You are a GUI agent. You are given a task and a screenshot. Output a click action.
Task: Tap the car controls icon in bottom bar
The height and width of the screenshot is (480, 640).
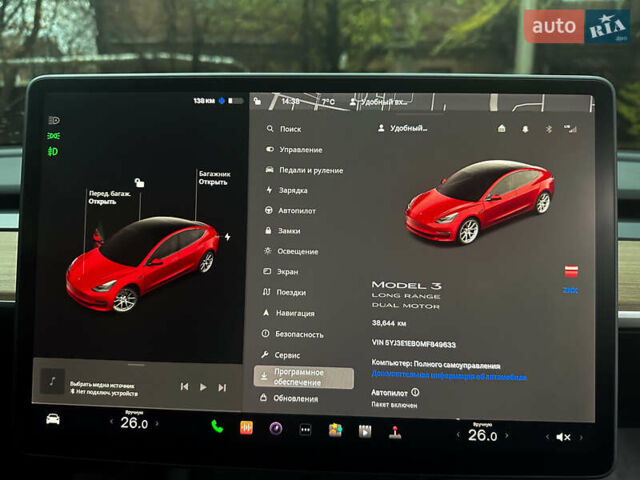point(53,419)
